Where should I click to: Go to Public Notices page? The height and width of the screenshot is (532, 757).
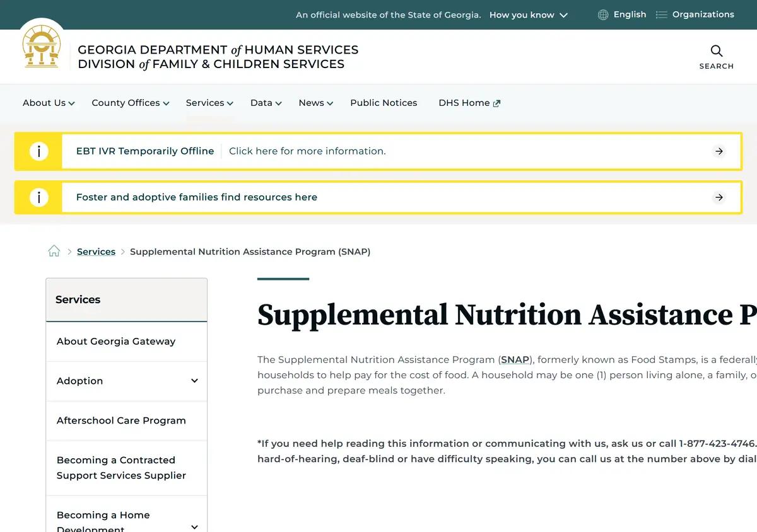384,103
